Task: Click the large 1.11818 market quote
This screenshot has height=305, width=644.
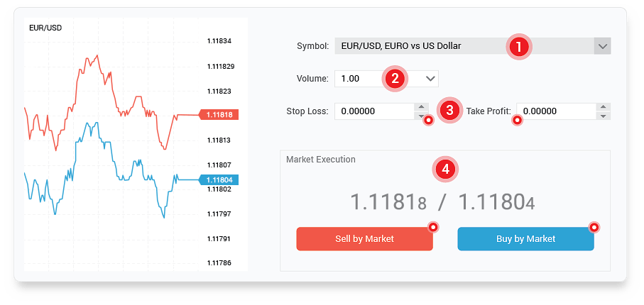Action: (388, 202)
